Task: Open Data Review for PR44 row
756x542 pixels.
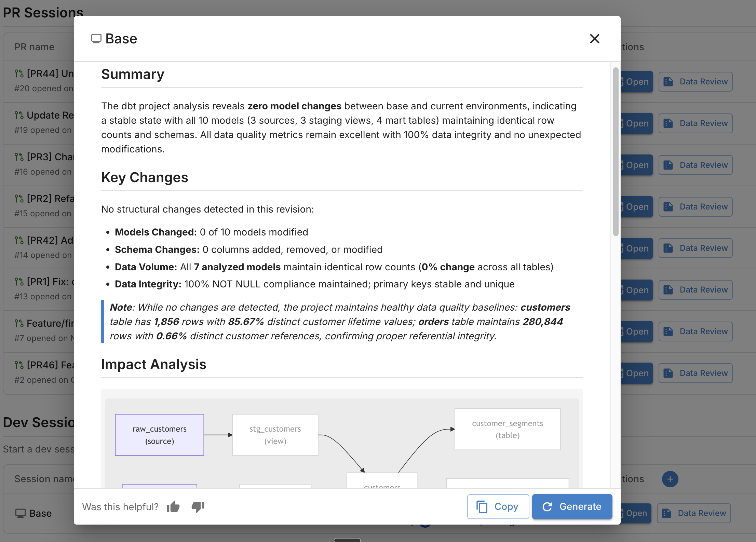Action: pos(696,82)
